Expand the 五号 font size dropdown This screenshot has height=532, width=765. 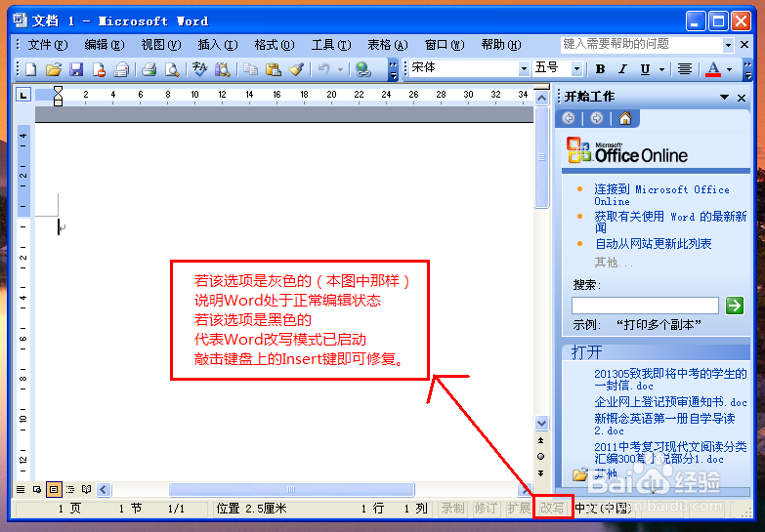[x=576, y=69]
